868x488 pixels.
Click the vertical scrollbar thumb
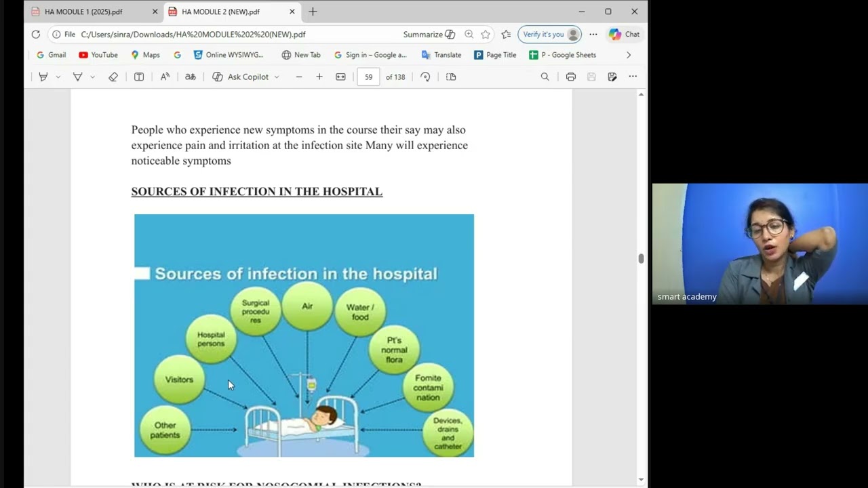click(x=641, y=258)
